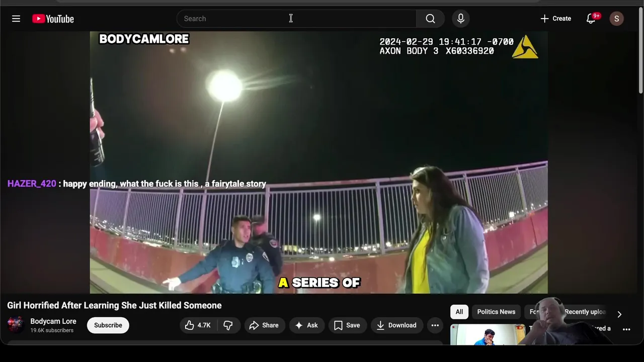Click the magnifying glass search button

[430, 19]
